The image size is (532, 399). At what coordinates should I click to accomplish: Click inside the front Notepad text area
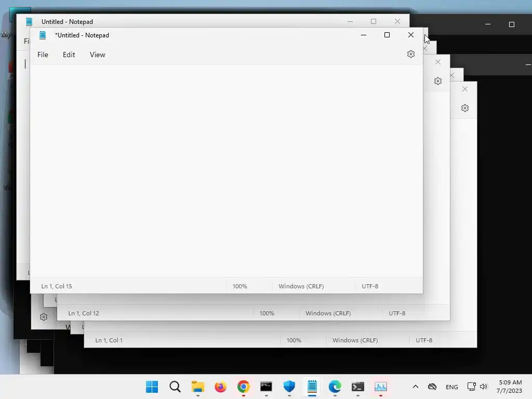(x=227, y=170)
